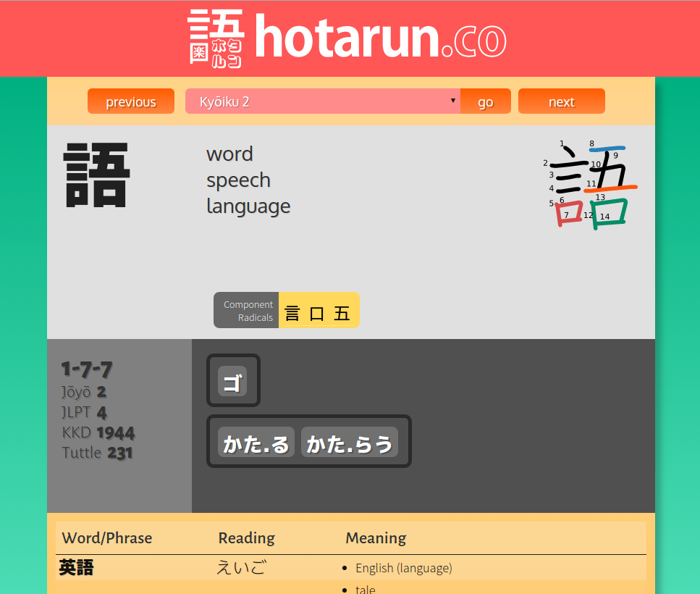Click the meaning 'speech'
This screenshot has height=594, width=700.
tap(238, 180)
